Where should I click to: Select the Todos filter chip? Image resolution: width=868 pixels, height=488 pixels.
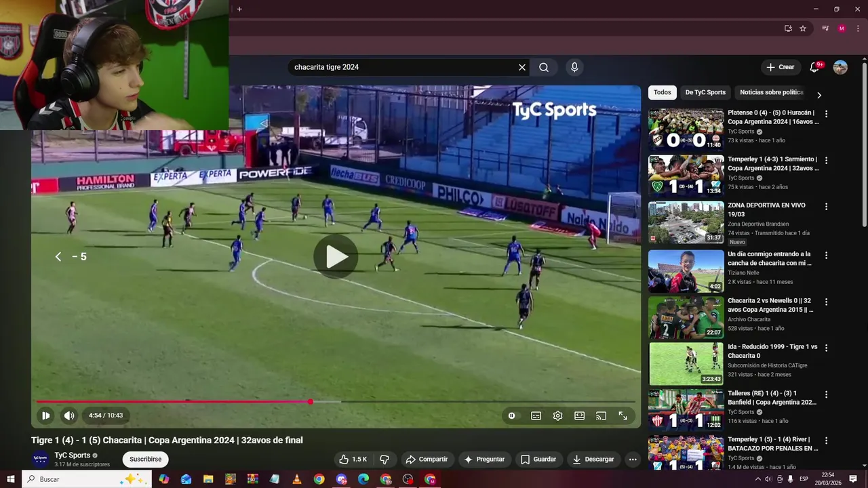(663, 92)
